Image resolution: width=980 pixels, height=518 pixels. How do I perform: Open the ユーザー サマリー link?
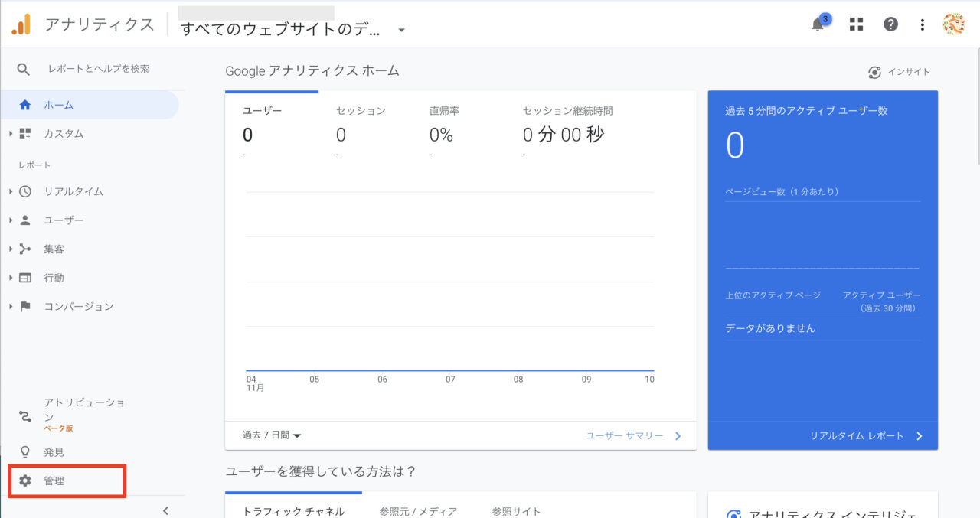(633, 435)
